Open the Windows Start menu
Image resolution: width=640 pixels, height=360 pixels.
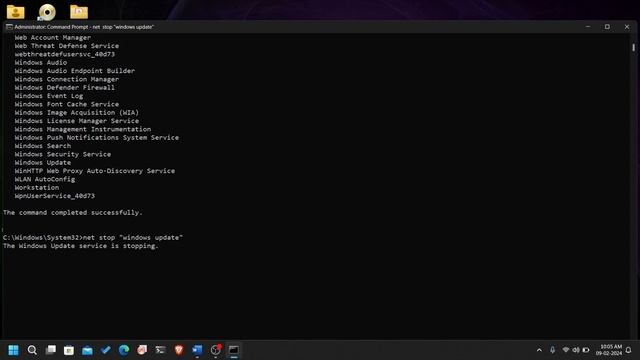pyautogui.click(x=13, y=350)
